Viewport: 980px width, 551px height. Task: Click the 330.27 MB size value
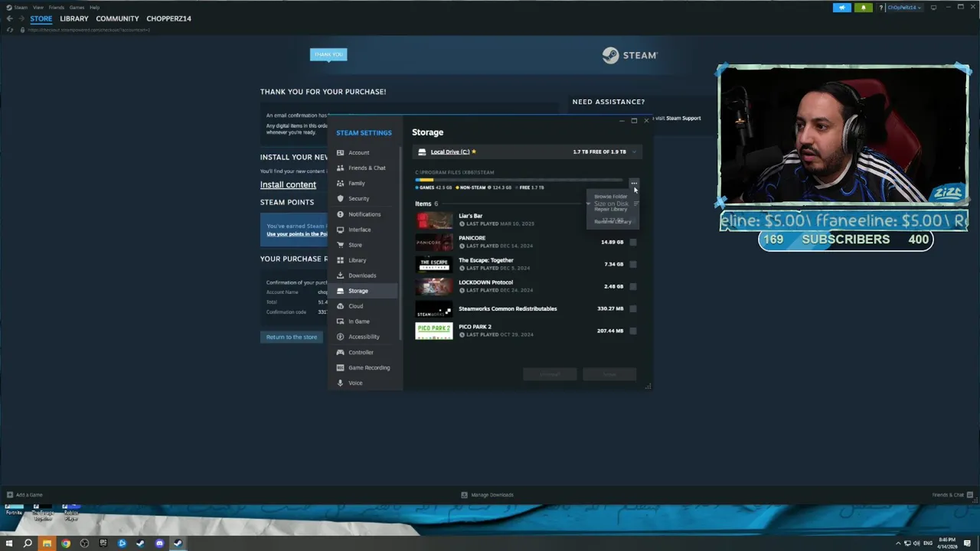click(610, 308)
